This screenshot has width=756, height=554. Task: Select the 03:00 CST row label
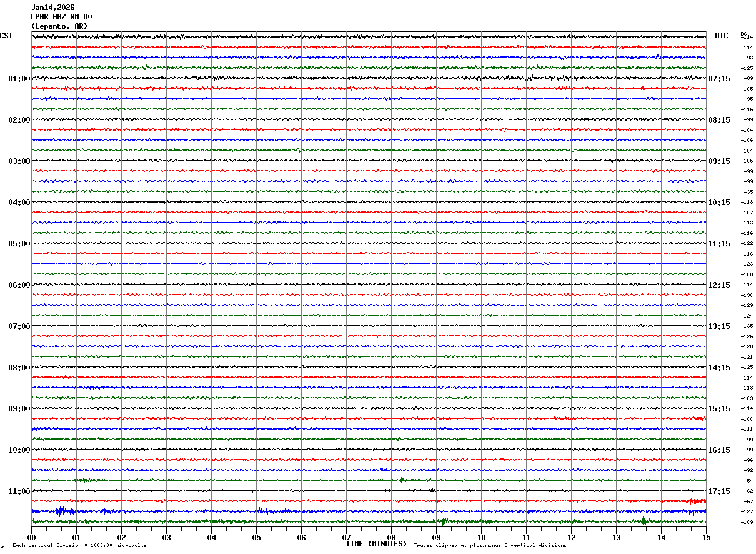click(x=19, y=161)
